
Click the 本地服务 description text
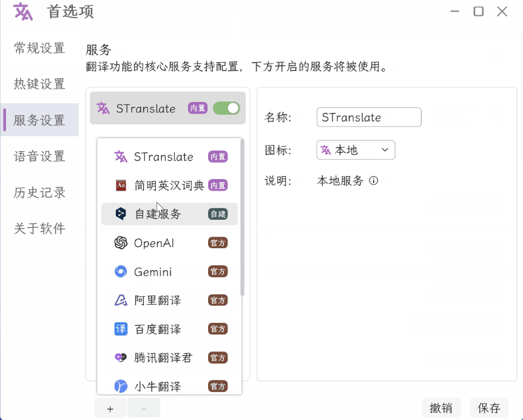340,180
